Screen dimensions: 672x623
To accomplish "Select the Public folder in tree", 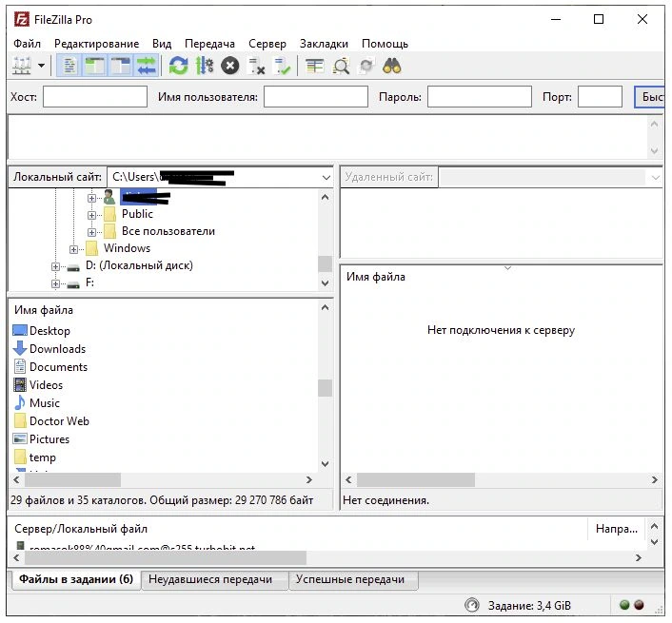I will [137, 214].
